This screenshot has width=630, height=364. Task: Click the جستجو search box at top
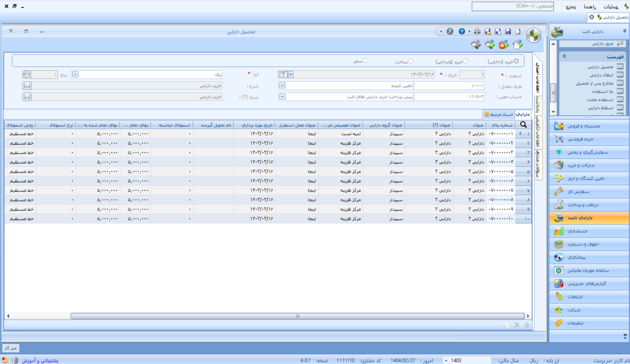pos(513,6)
